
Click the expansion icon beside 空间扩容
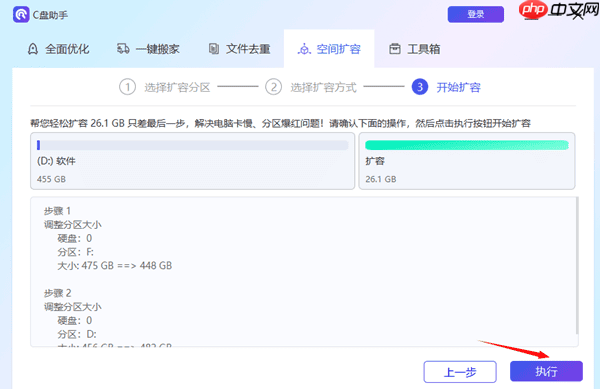pyautogui.click(x=304, y=49)
